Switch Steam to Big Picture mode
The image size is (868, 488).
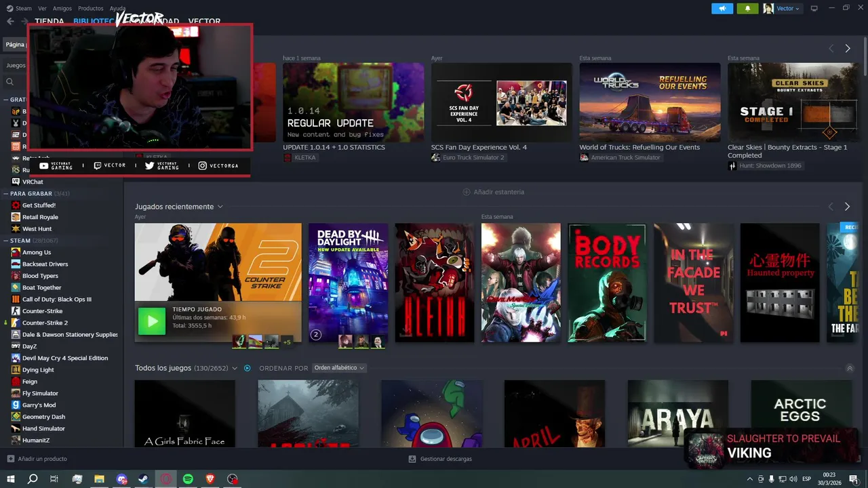coord(814,8)
